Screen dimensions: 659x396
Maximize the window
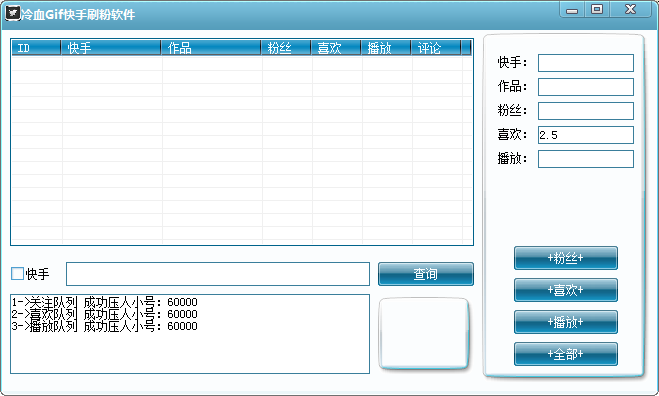pos(597,10)
